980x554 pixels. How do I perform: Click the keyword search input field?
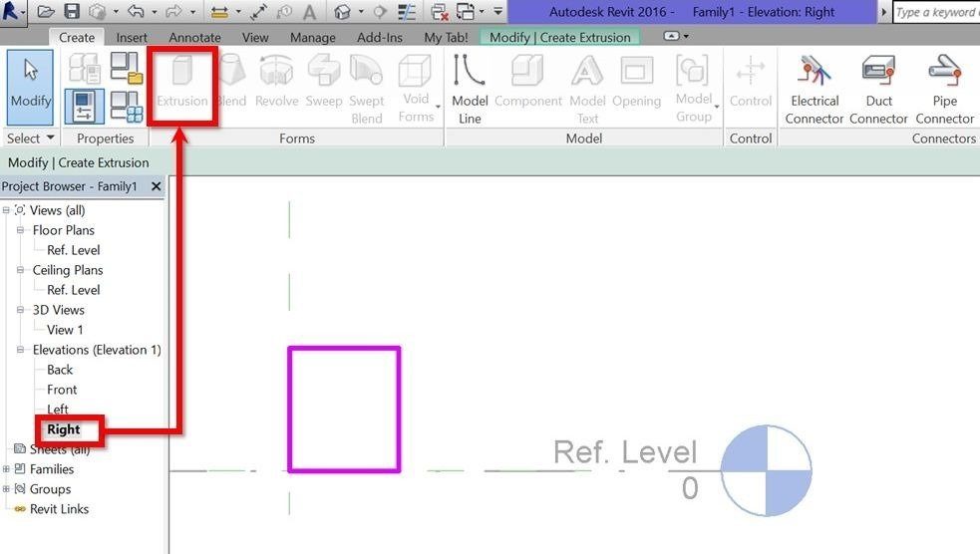coord(936,12)
